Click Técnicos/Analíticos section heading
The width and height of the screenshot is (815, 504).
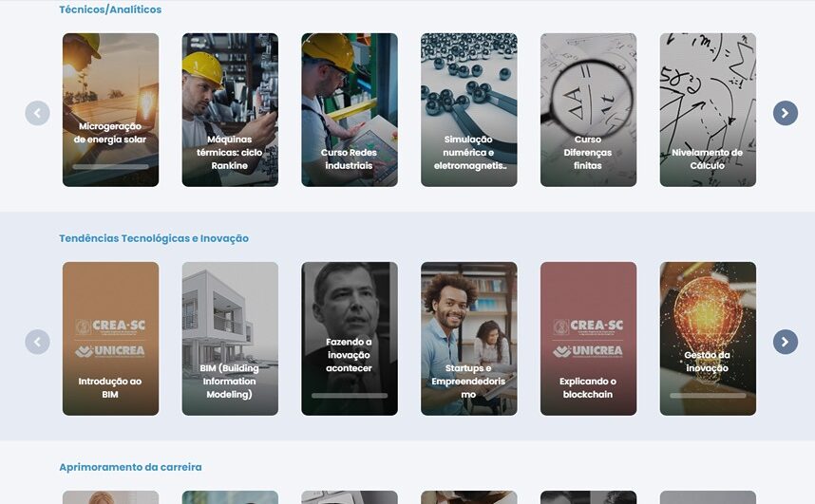point(110,9)
